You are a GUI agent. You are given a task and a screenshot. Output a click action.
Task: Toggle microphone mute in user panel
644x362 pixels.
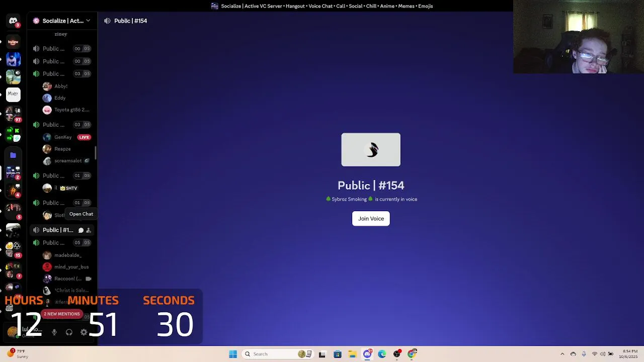point(54,332)
